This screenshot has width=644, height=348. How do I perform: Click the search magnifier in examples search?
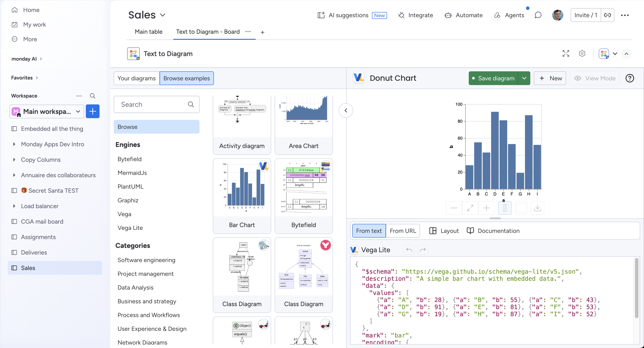pyautogui.click(x=191, y=104)
